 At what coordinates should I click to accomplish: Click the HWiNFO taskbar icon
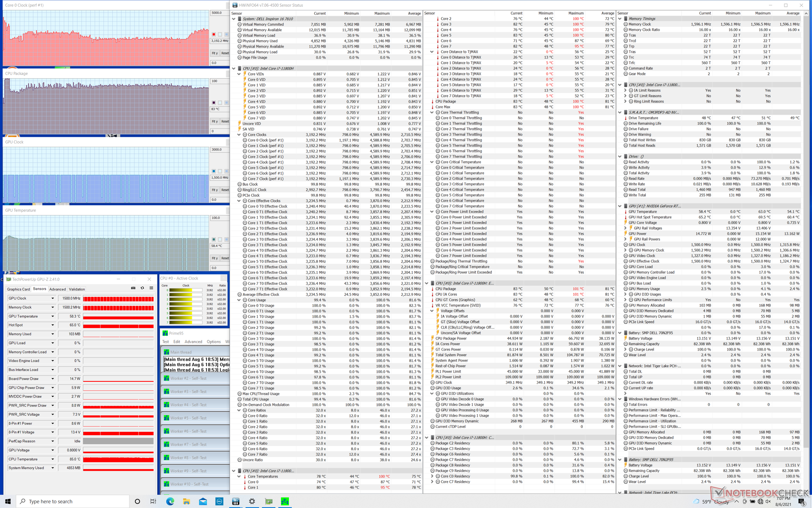236,501
